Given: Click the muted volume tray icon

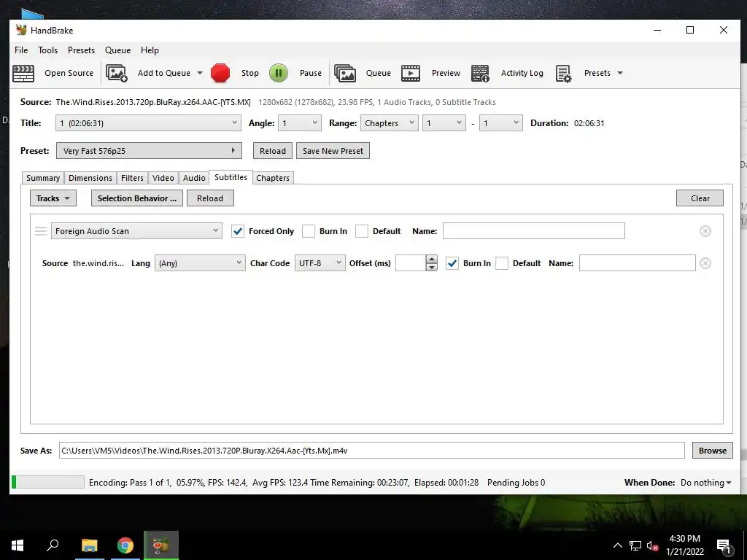Looking at the screenshot, I should coord(653,545).
